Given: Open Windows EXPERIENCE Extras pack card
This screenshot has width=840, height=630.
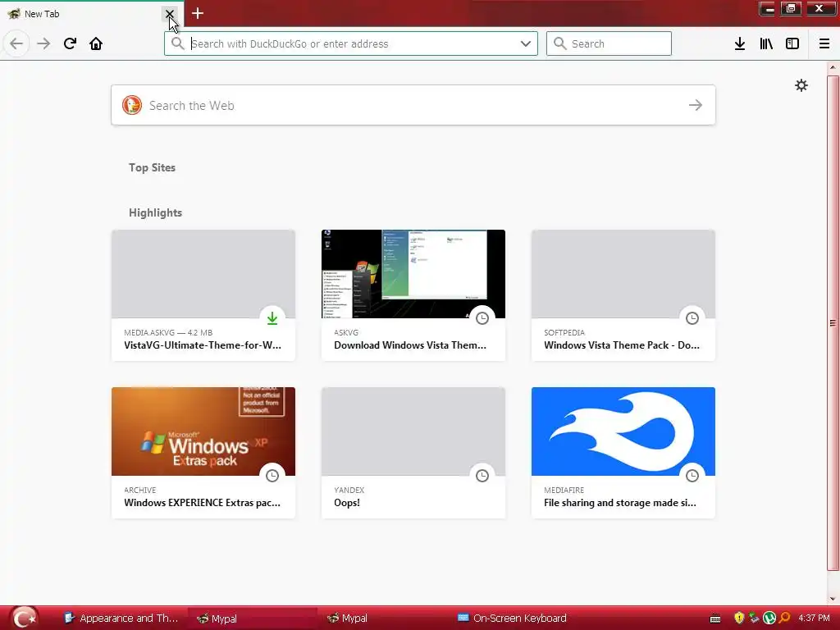Looking at the screenshot, I should click(x=203, y=453).
